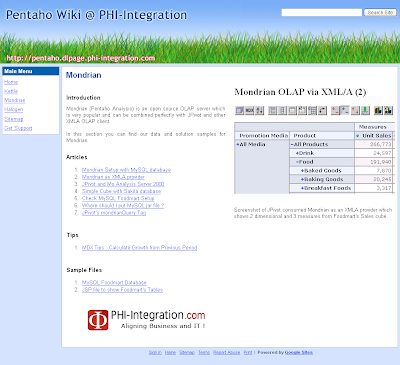400x365 pixels.
Task: Open the sort configuration A-Z arrow icon
Action: click(260, 110)
